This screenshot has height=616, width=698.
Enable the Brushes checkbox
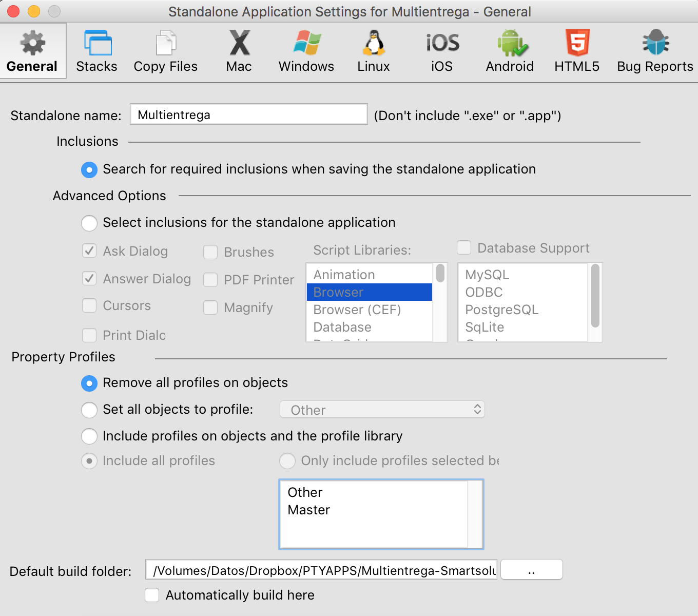tap(210, 252)
